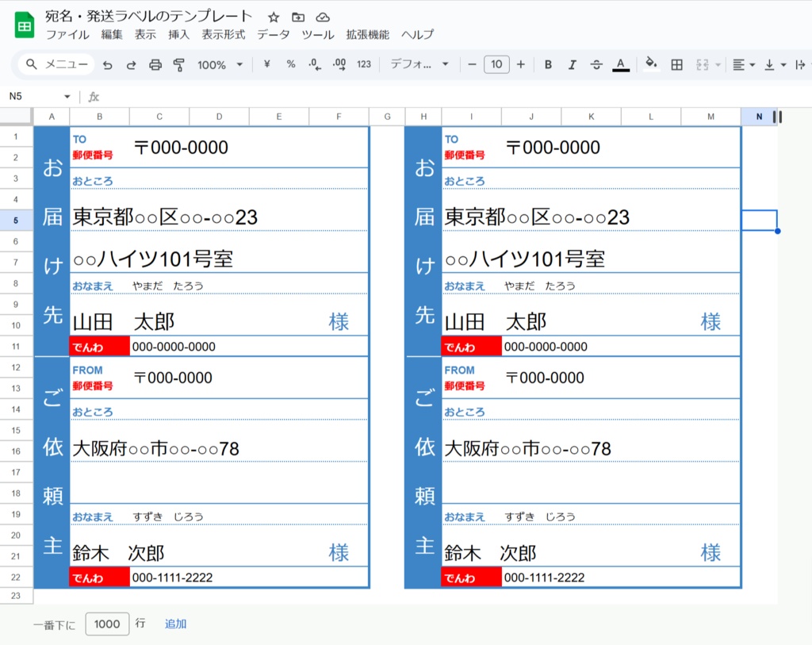Open the 拡張機能 menu
812x645 pixels.
[x=368, y=35]
